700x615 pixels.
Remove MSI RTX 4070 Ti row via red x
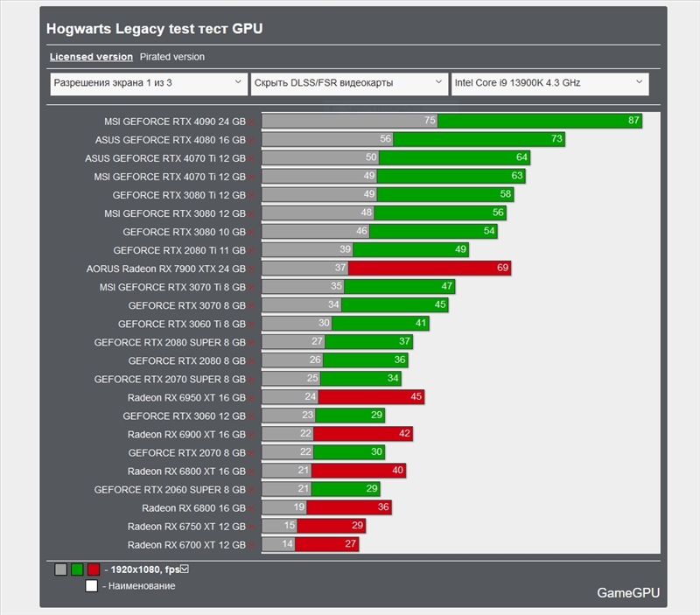pyautogui.click(x=252, y=178)
